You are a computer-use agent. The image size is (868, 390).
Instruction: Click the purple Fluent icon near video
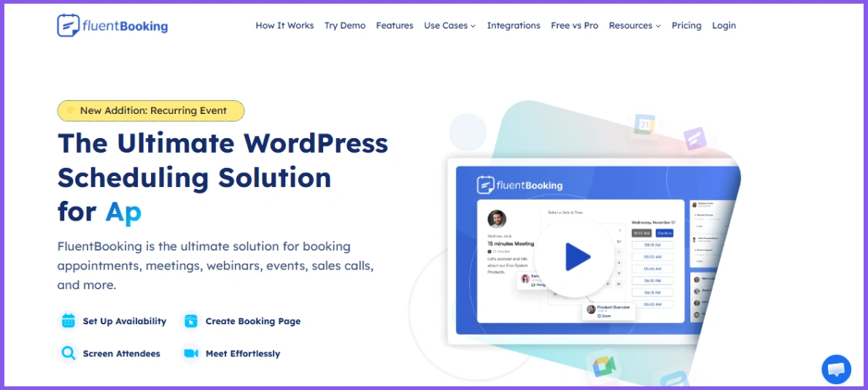pyautogui.click(x=694, y=139)
